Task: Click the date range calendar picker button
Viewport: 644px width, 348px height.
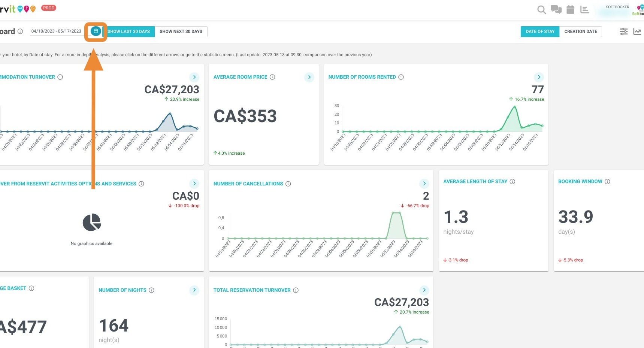Action: click(x=96, y=31)
